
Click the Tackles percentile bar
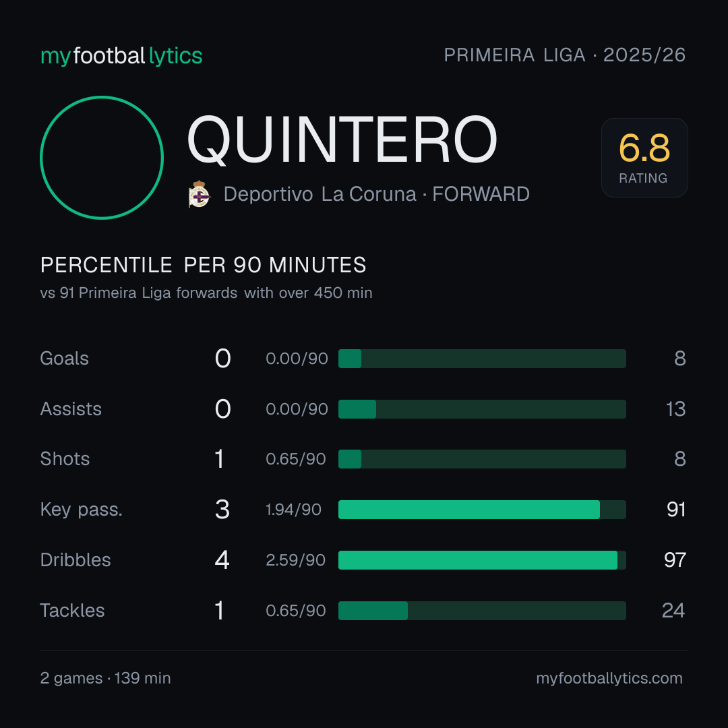pyautogui.click(x=482, y=611)
